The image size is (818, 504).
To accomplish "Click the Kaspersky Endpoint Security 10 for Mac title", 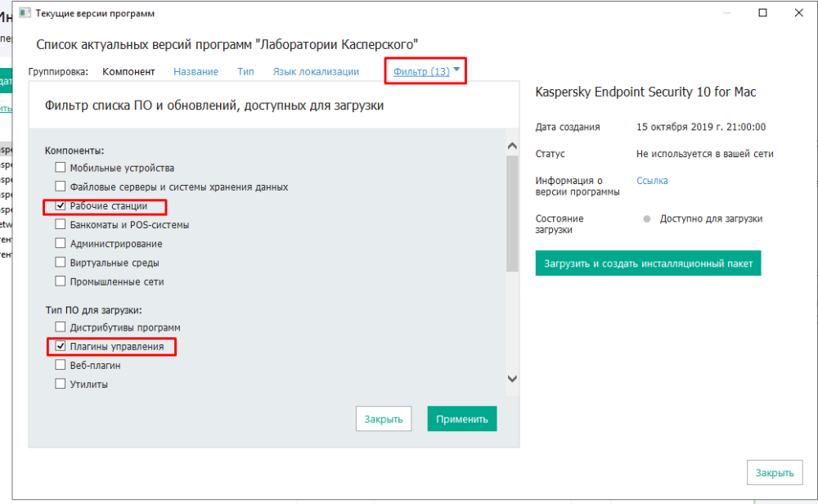I will click(645, 92).
